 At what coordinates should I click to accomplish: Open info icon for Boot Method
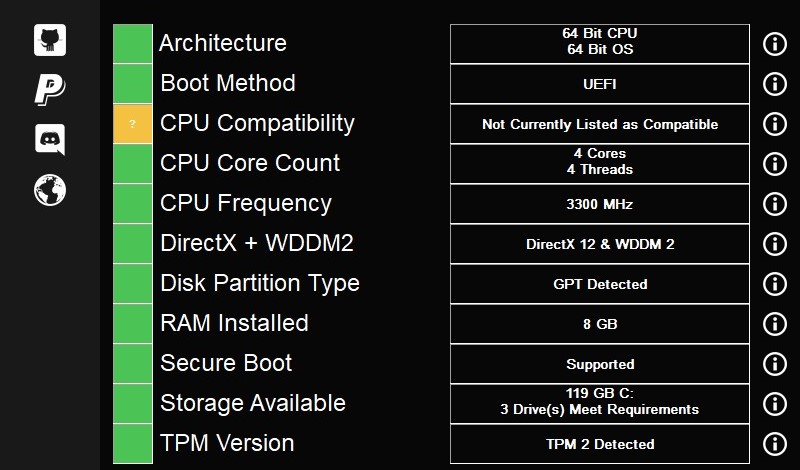click(775, 84)
